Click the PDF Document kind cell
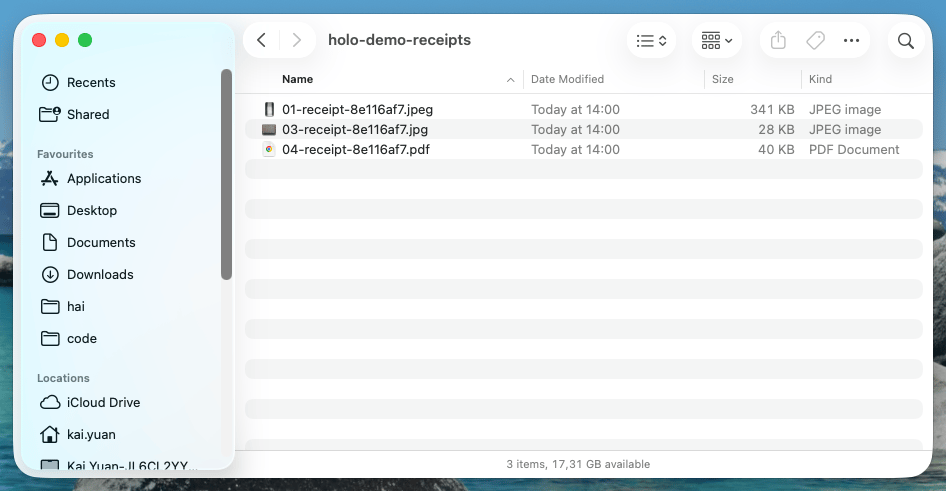The height and width of the screenshot is (491, 946). [854, 149]
